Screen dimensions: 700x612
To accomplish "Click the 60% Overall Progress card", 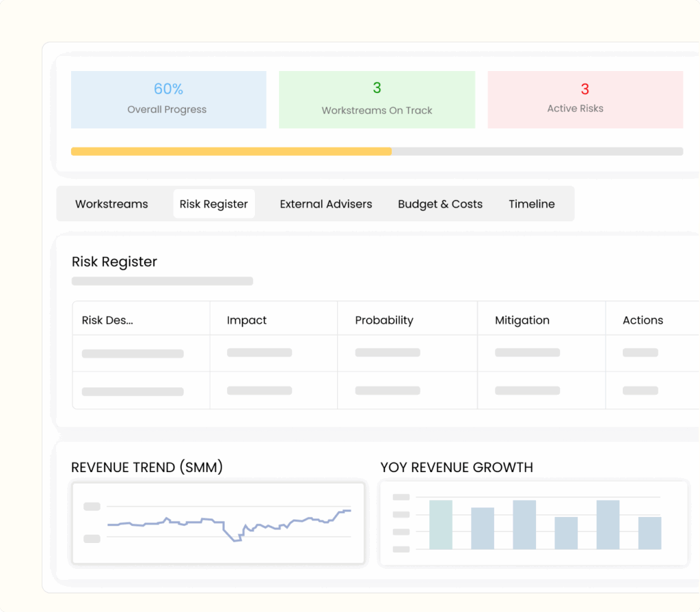I will pyautogui.click(x=168, y=100).
